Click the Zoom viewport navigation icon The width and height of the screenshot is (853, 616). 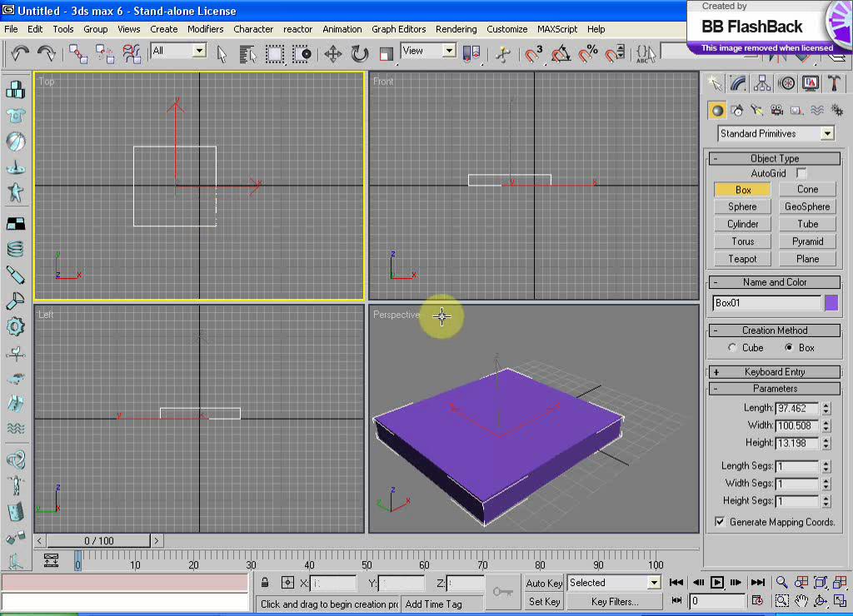point(781,583)
